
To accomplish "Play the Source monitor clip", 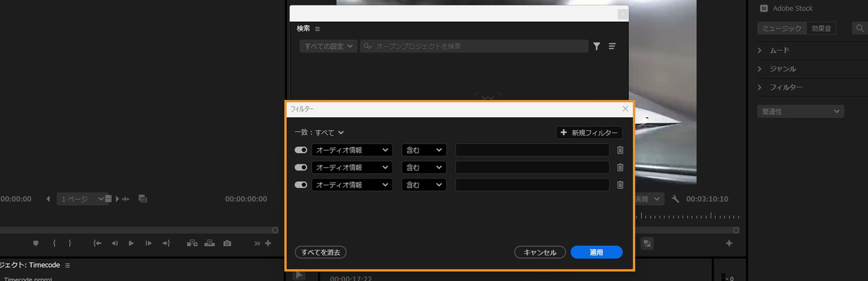I will click(x=131, y=243).
